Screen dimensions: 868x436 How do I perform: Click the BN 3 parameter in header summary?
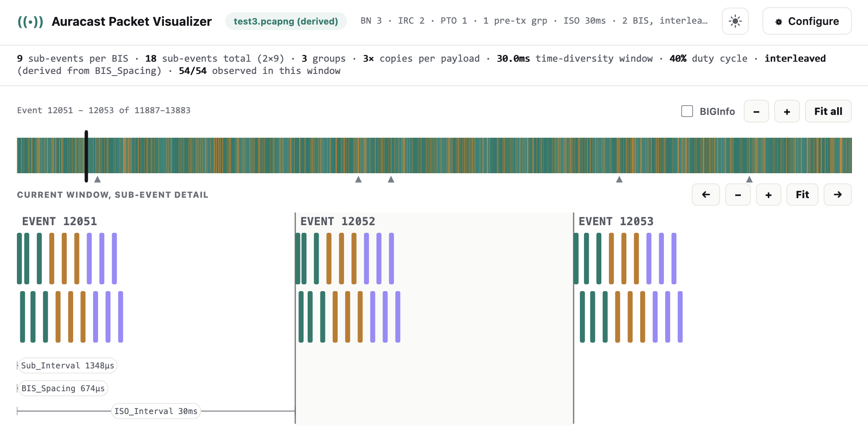[371, 21]
